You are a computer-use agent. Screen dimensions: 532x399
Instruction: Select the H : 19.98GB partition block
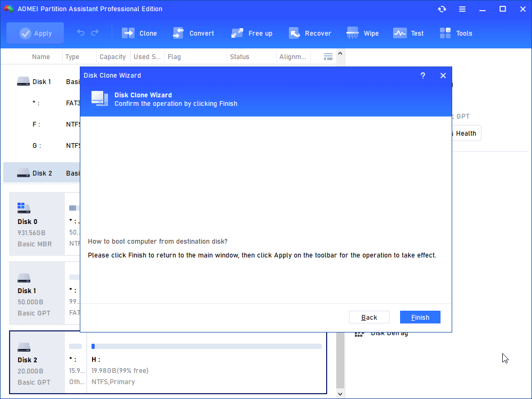(x=206, y=362)
